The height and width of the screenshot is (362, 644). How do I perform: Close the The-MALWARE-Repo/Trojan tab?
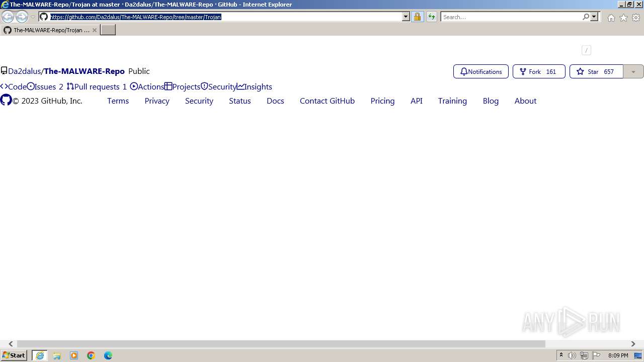coord(94,30)
